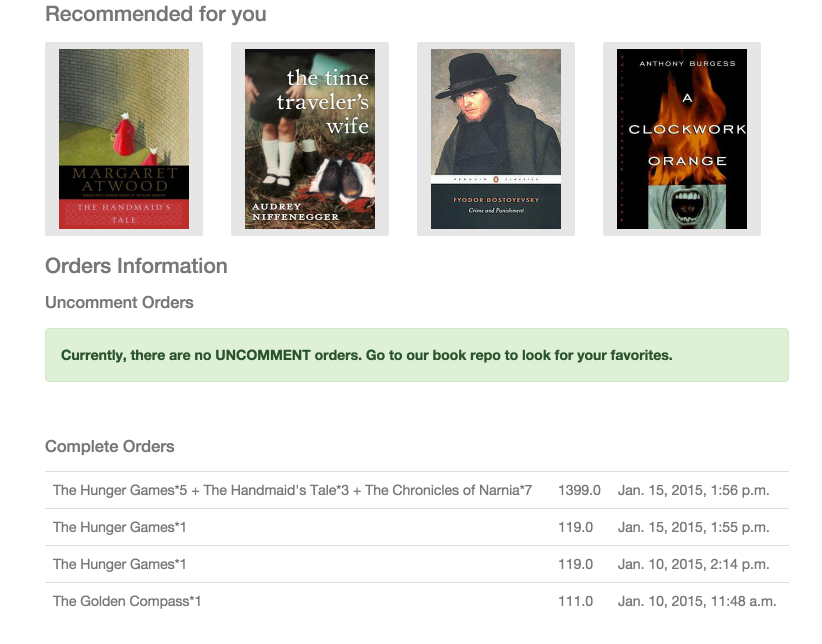The width and height of the screenshot is (822, 644).
Task: Open The Handmaid's Tale book cover
Action: point(124,139)
